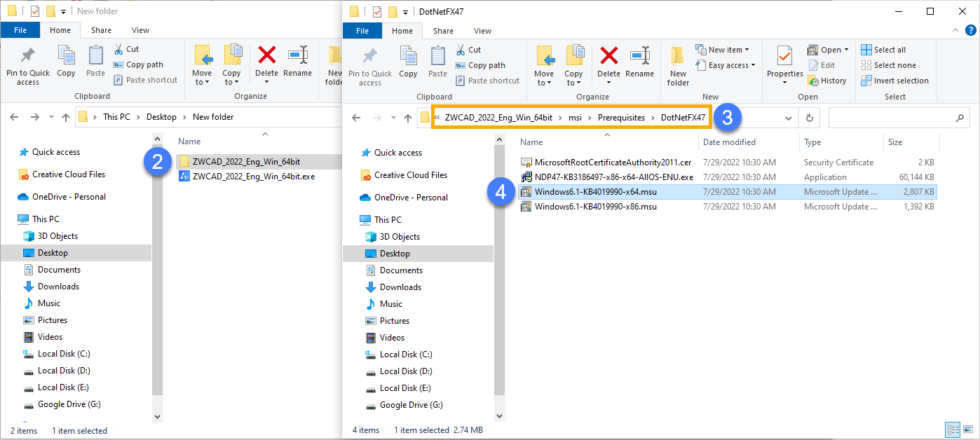
Task: Select Local Disk (C:) in DotNetFX47 navigation pane
Action: 406,355
